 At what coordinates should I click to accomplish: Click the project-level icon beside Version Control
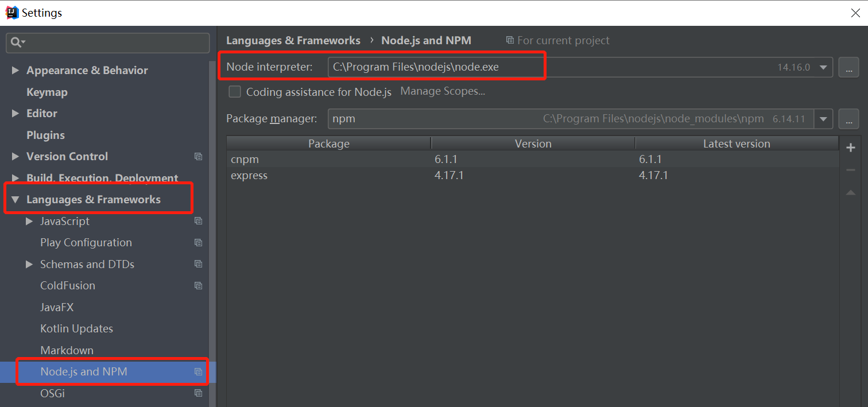[x=198, y=156]
